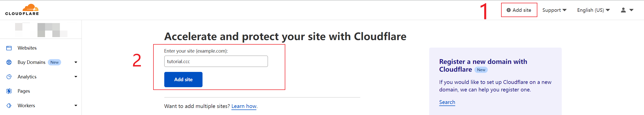Click the Websites browser window icon
This screenshot has height=115, width=644.
pyautogui.click(x=9, y=48)
